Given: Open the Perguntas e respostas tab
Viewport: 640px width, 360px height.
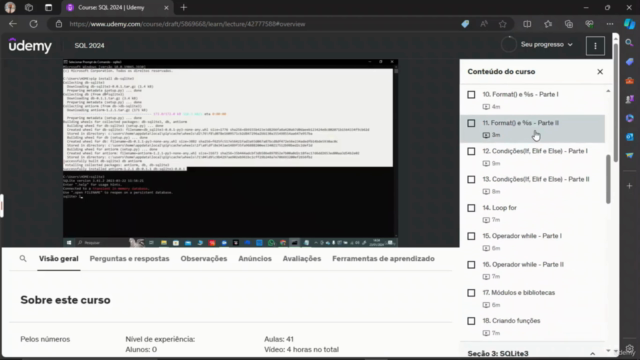Looking at the screenshot, I should (129, 259).
